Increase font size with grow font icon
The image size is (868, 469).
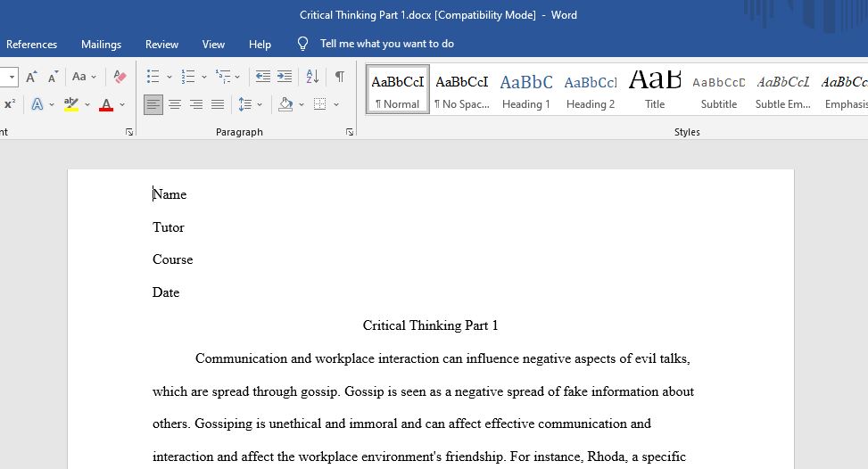32,77
